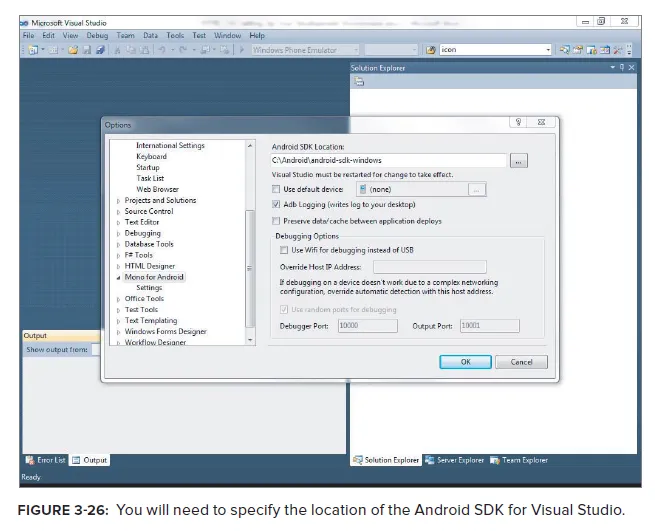Click the Open File folder icon
This screenshot has height=531, width=655.
[73, 50]
